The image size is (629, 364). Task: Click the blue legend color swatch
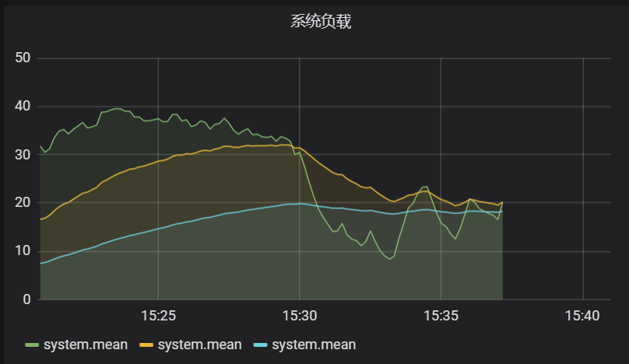(260, 345)
